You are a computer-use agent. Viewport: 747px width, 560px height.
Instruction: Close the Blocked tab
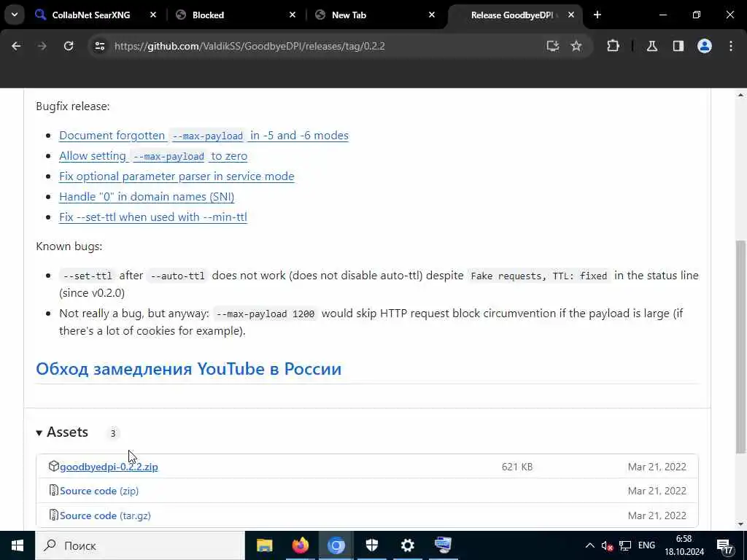pos(293,15)
